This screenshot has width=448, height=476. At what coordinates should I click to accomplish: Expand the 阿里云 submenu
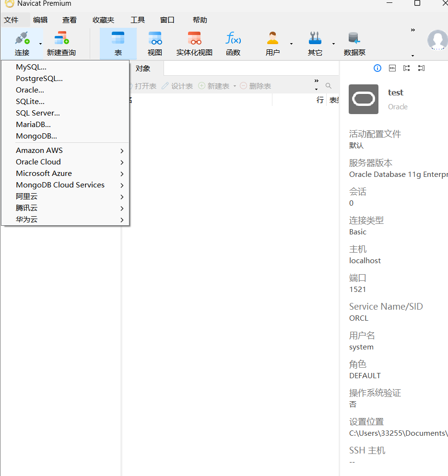(x=65, y=197)
